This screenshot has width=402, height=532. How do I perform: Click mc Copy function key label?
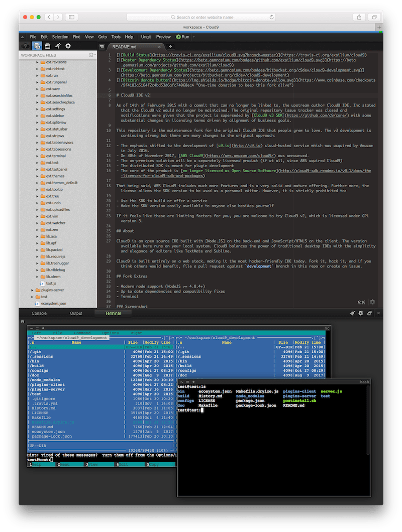154,464
